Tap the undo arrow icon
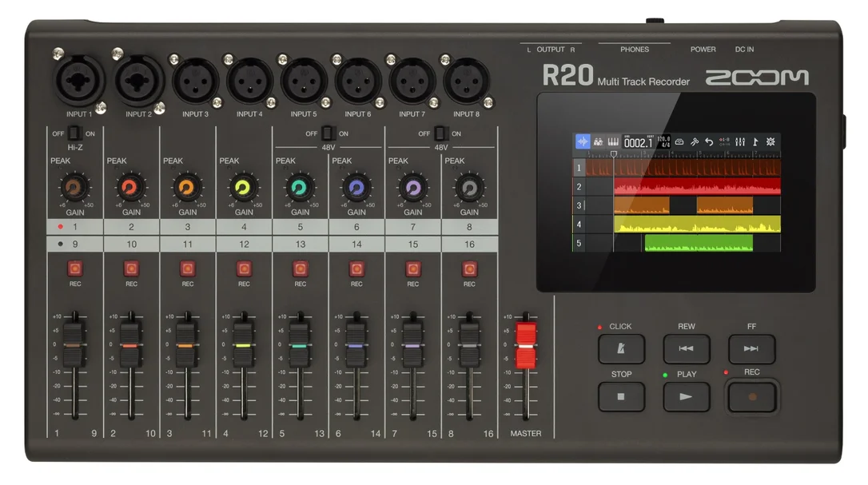 [x=709, y=141]
